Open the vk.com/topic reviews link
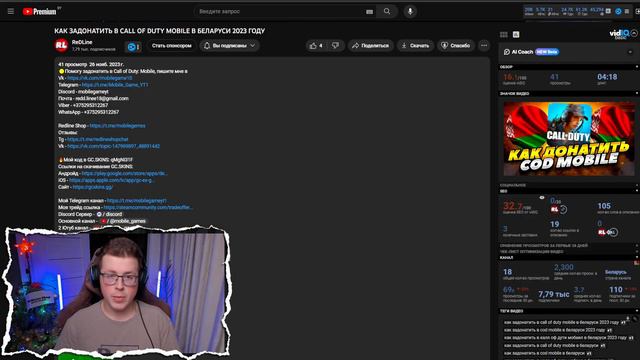 click(113, 146)
